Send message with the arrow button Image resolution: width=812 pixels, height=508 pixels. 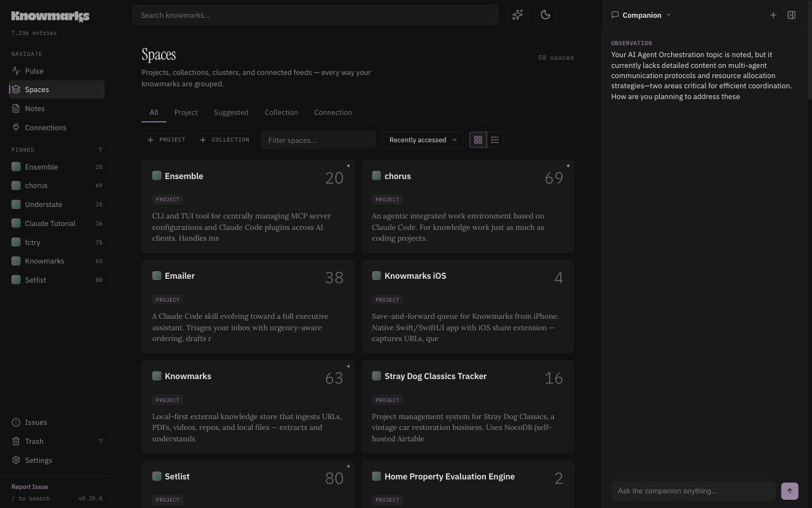[790, 491]
